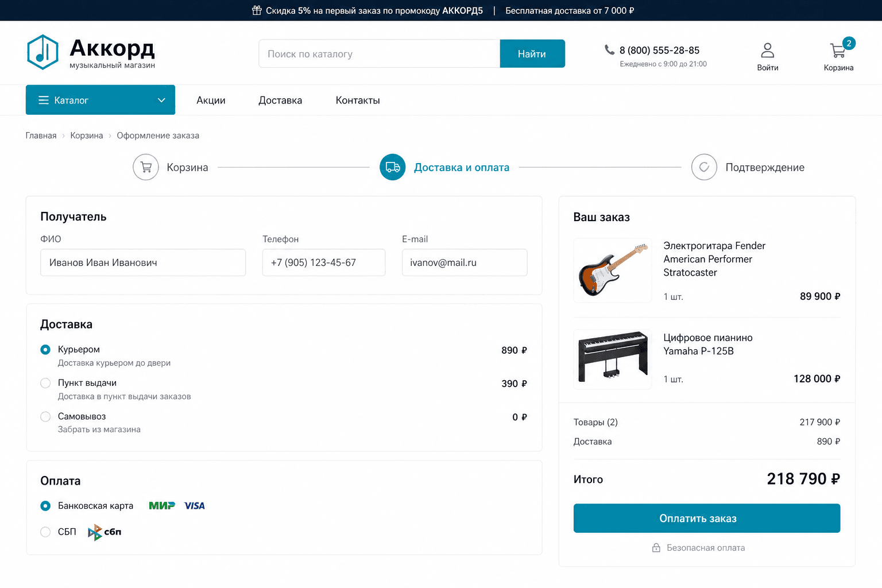Click Цифровое пианино Yamaha P-125B title
The width and height of the screenshot is (882, 588).
[708, 345]
